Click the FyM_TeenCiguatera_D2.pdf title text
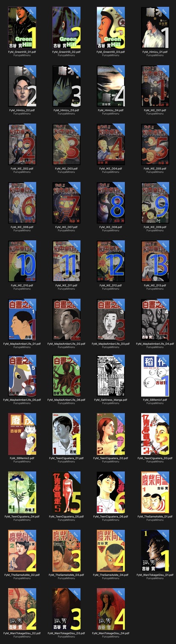Image resolution: width=176 pixels, height=644 pixels. coord(111,458)
